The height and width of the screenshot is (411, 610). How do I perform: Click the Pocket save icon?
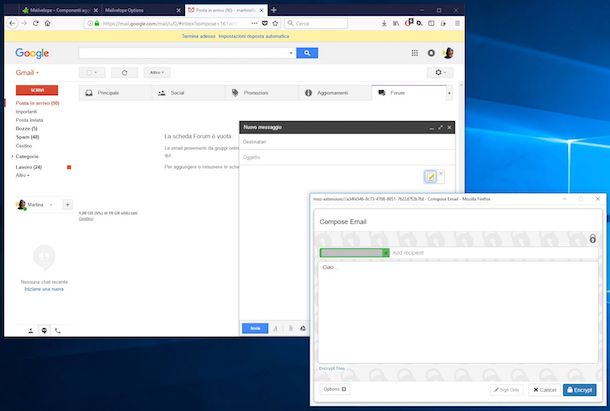tap(265, 23)
